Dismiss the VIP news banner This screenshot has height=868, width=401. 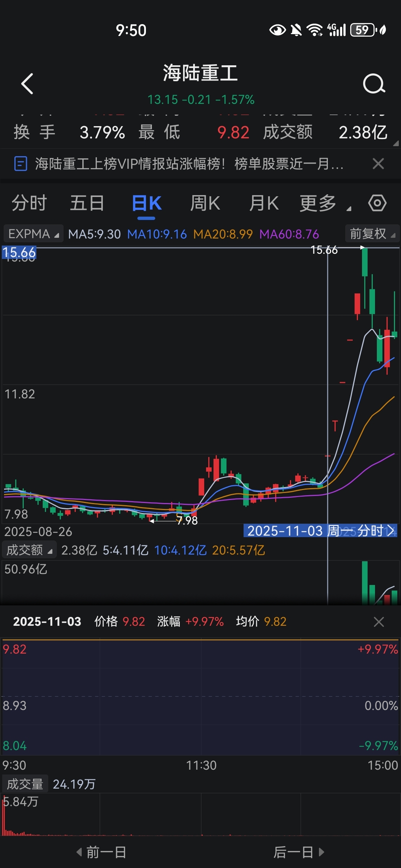[378, 164]
